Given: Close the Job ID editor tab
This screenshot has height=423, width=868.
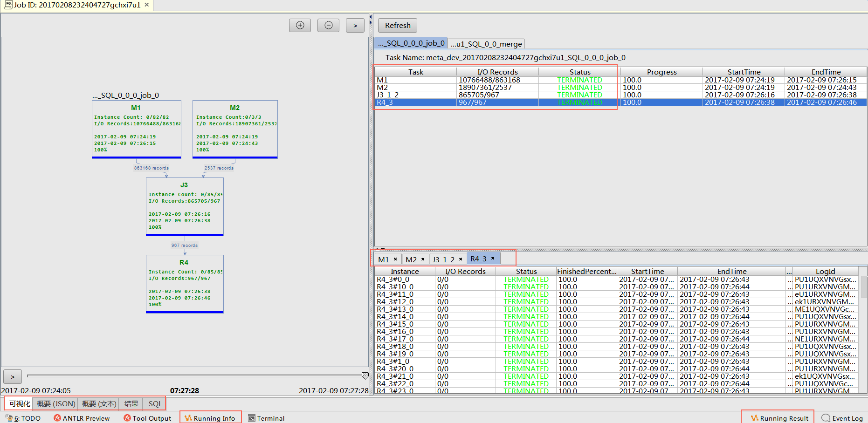Looking at the screenshot, I should 147,5.
